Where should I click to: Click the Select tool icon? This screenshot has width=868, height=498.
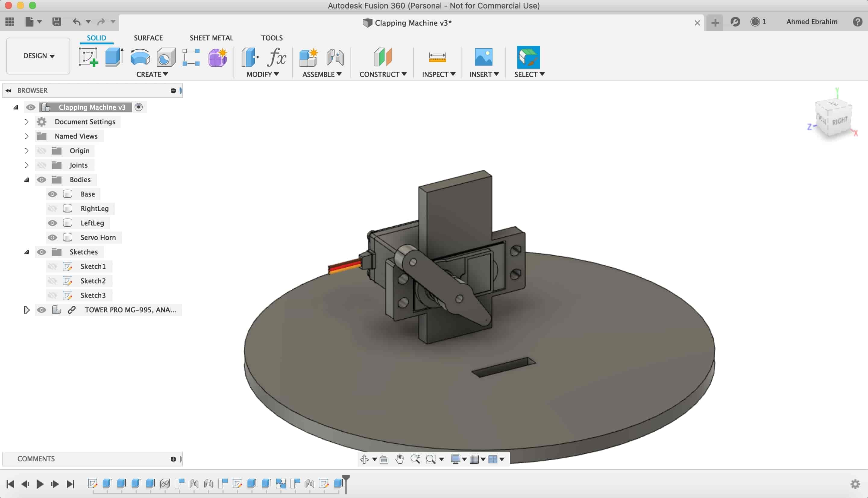[528, 57]
